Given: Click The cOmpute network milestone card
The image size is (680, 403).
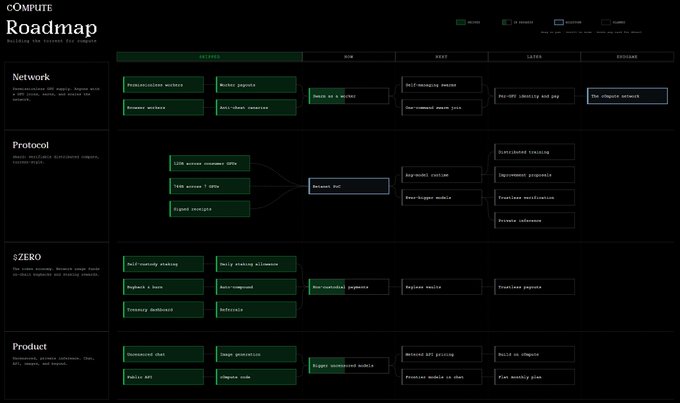Looking at the screenshot, I should 628,96.
